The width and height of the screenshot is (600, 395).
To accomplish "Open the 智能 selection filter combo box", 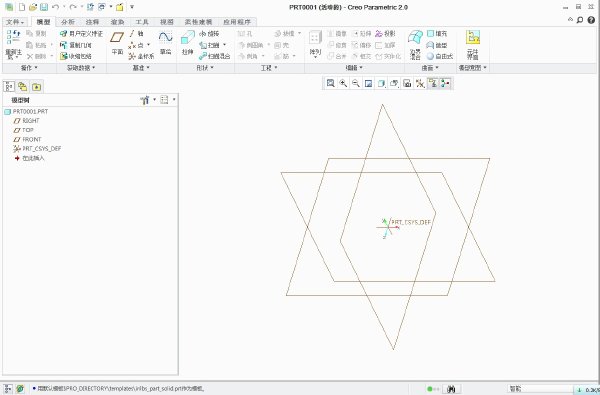I will click(x=539, y=389).
